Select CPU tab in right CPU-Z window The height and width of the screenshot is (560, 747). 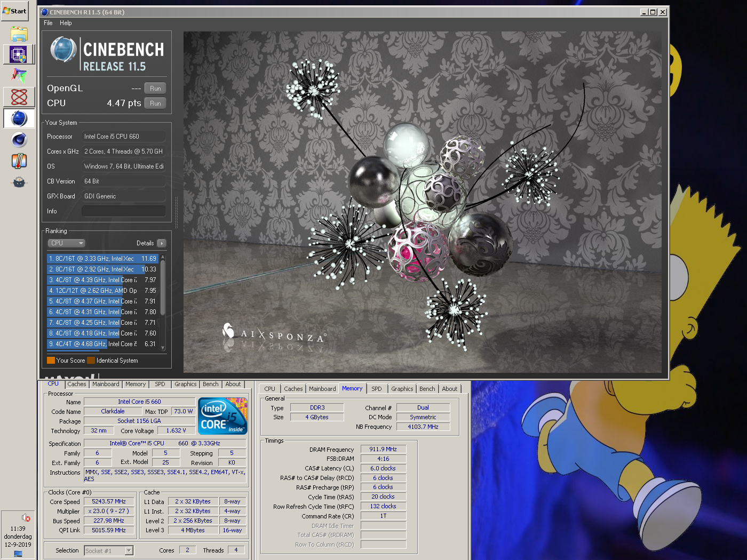270,389
